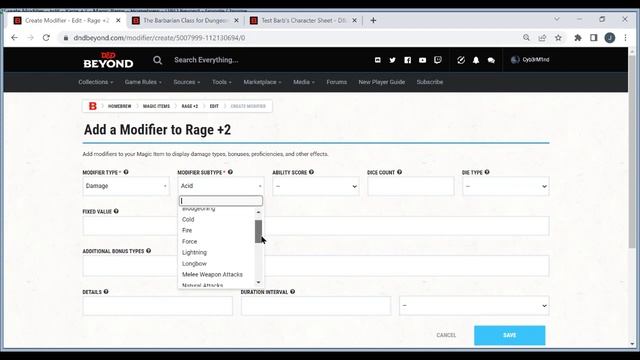
Task: Bookmark this page with the star icon
Action: (558, 38)
